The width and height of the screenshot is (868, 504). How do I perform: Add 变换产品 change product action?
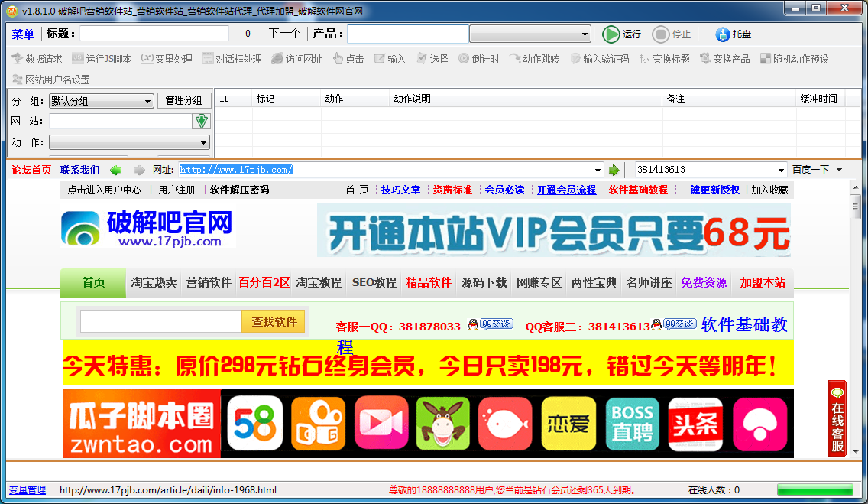[724, 59]
